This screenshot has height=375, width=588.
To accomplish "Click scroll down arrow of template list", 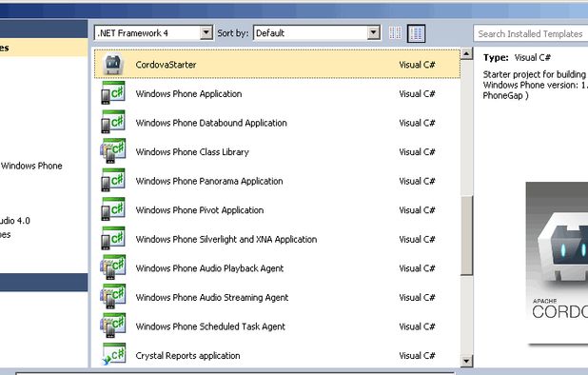I will pyautogui.click(x=466, y=362).
